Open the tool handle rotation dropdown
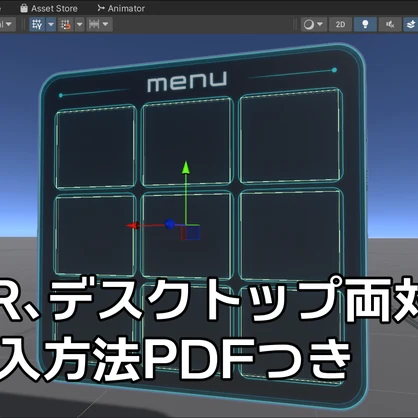Image resolution: width=418 pixels, height=418 pixels. (7, 24)
